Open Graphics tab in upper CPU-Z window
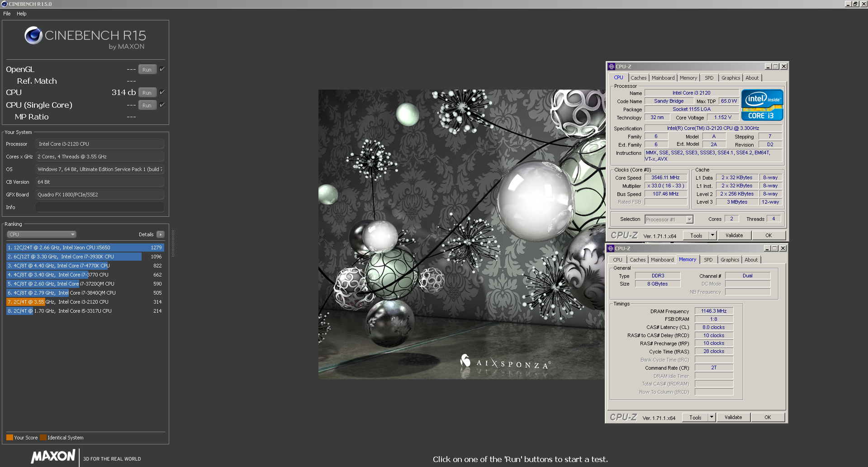The width and height of the screenshot is (868, 467). coord(730,78)
